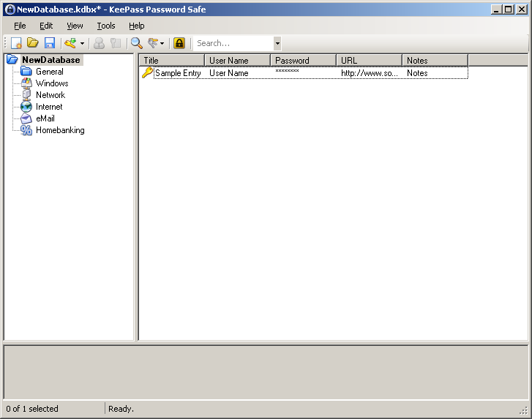Open the Tools menu

[106, 26]
